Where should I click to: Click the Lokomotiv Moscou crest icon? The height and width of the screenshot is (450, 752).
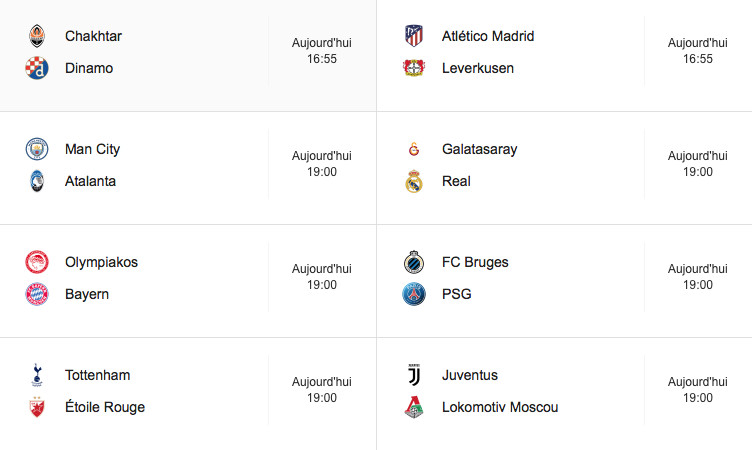click(x=414, y=407)
